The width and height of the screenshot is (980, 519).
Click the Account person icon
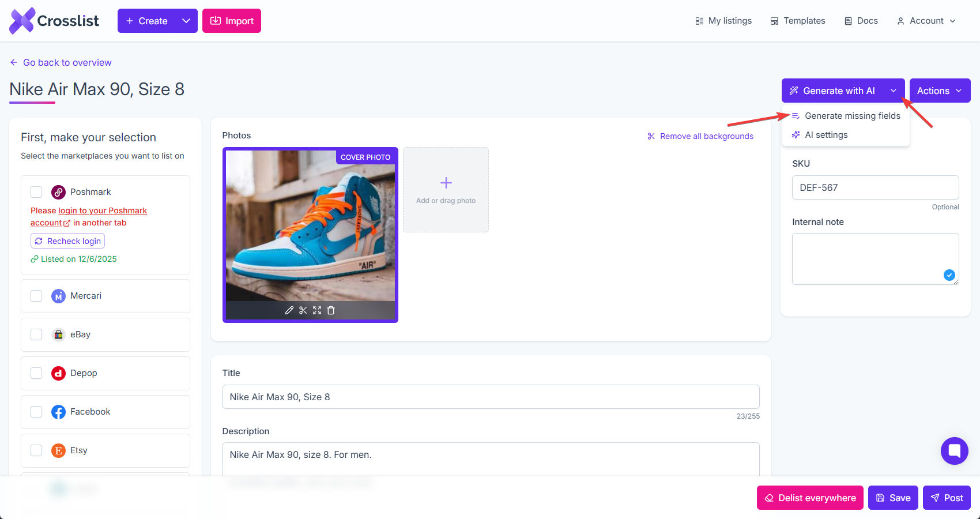pos(900,21)
